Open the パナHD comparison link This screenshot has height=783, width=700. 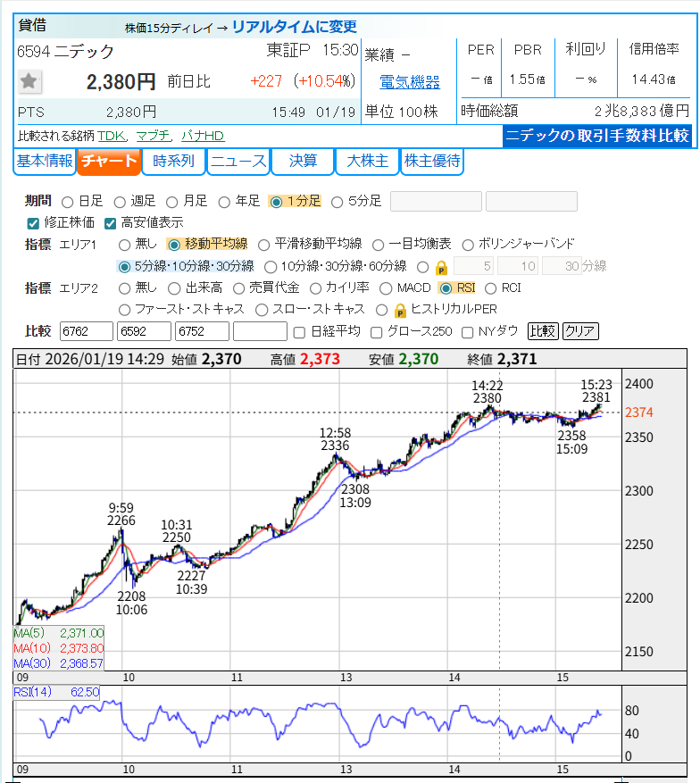coord(202,136)
